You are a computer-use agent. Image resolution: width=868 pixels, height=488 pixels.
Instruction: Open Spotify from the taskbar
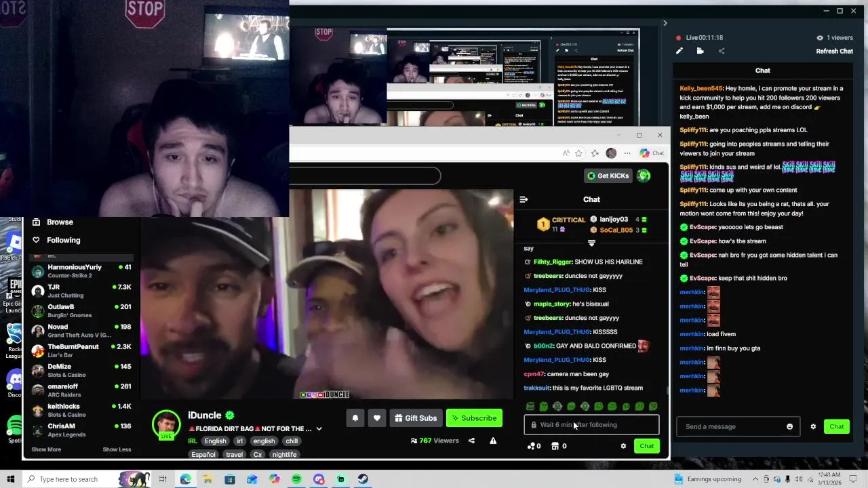296,479
